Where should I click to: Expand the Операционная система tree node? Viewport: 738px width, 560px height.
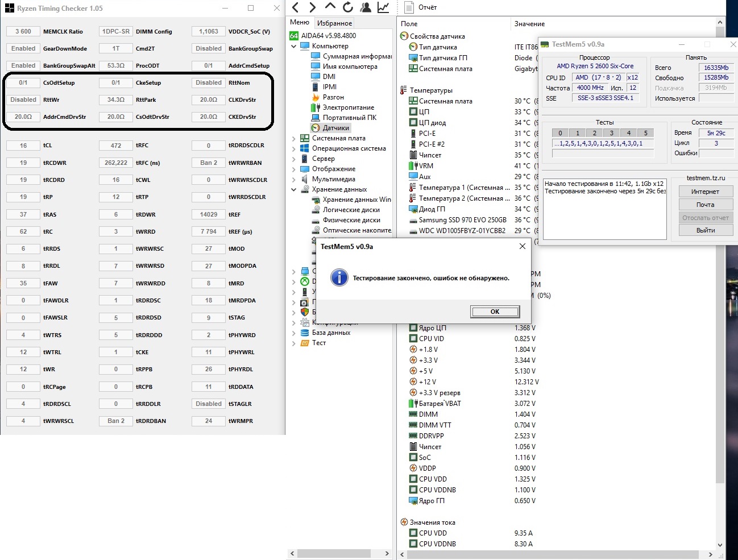click(x=294, y=148)
